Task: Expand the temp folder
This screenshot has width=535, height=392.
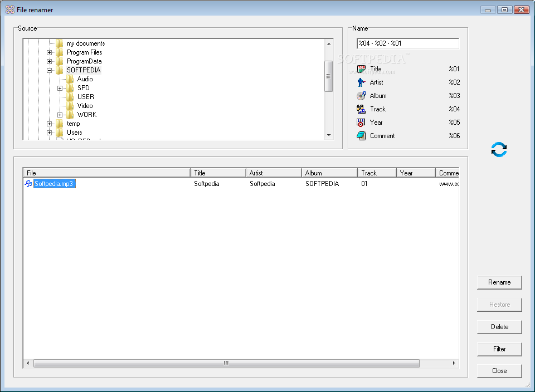Action: [x=49, y=124]
